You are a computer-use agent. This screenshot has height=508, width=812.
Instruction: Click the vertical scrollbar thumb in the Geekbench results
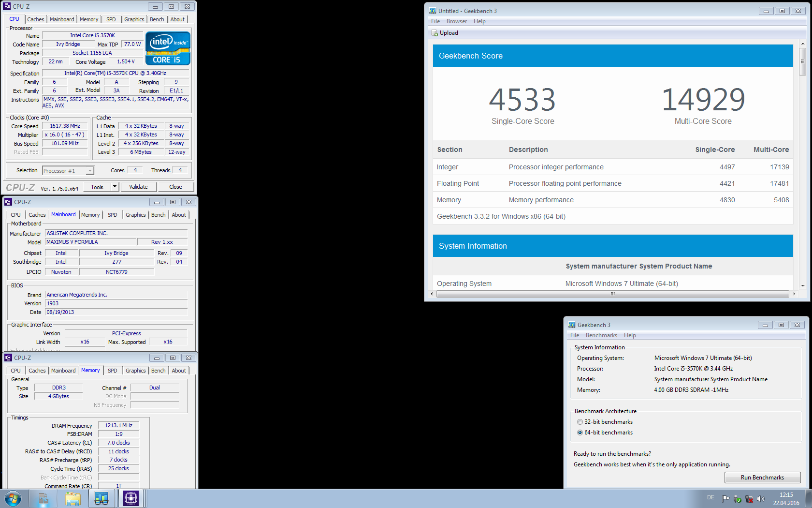coord(802,61)
